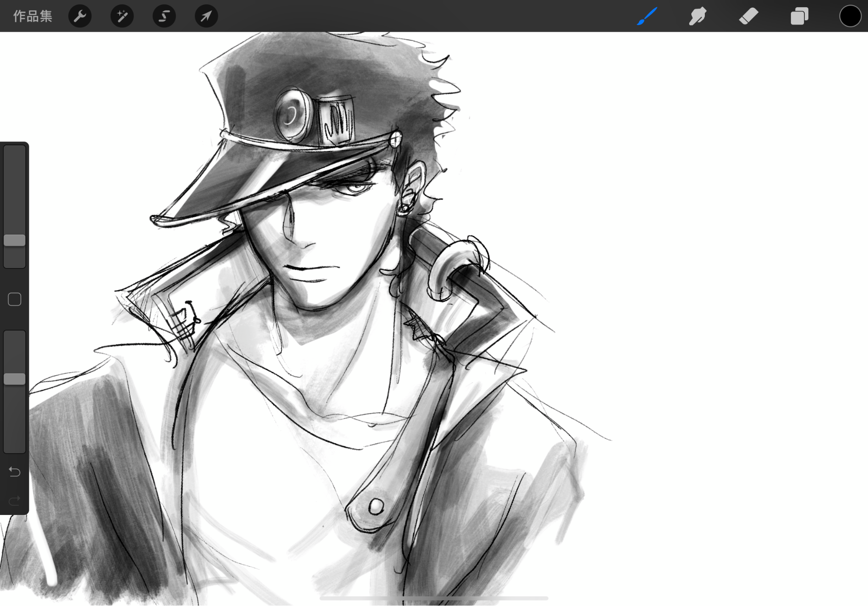Viewport: 868px width, 606px height.
Task: Open the 作品集 gallery
Action: [33, 16]
